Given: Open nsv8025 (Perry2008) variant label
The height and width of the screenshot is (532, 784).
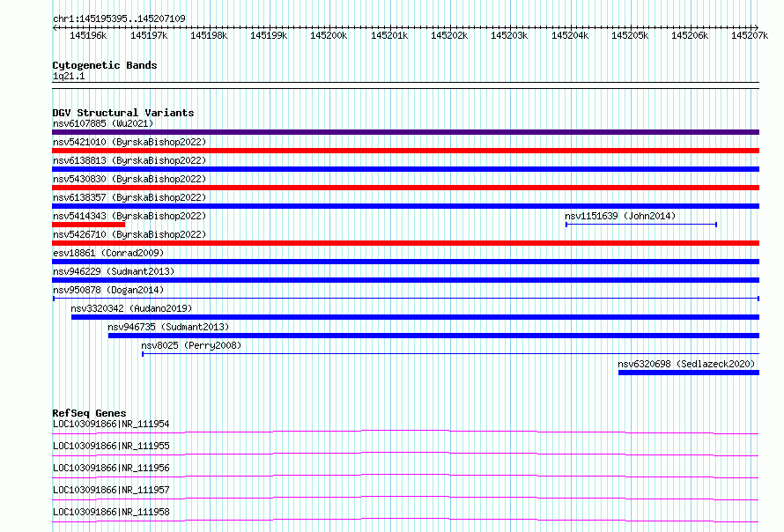Looking at the screenshot, I should coord(191,345).
